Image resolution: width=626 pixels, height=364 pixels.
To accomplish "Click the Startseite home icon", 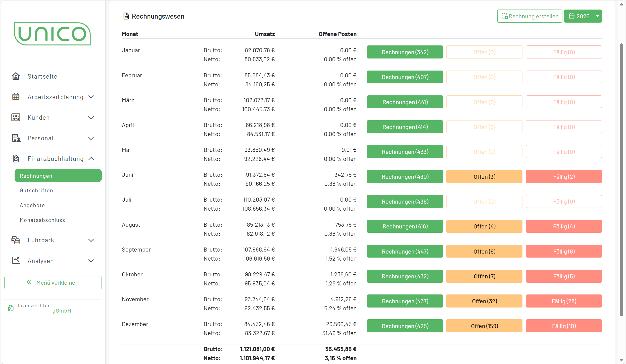I will pyautogui.click(x=16, y=76).
